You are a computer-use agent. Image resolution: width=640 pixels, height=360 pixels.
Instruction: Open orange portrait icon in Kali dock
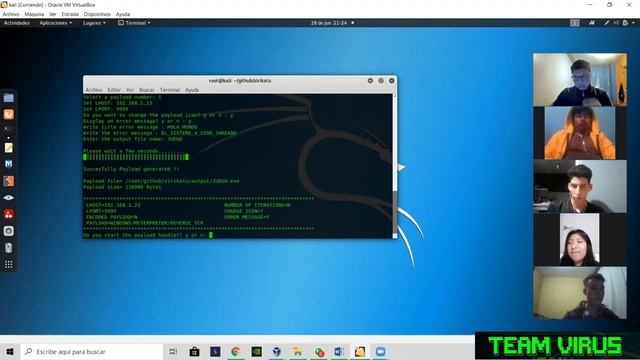(x=9, y=181)
